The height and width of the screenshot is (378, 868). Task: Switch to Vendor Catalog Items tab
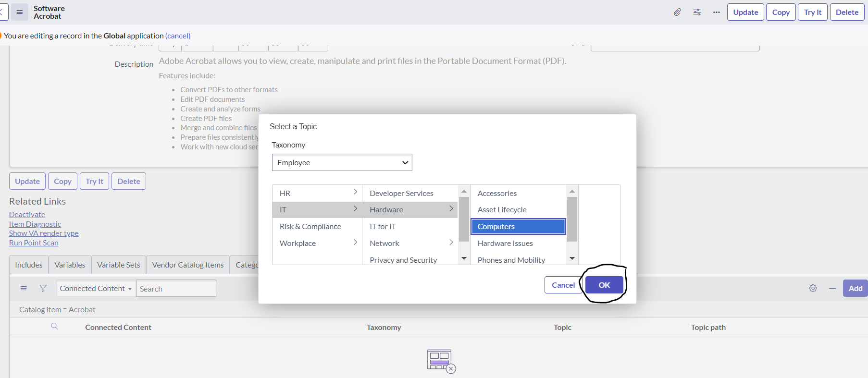click(188, 265)
